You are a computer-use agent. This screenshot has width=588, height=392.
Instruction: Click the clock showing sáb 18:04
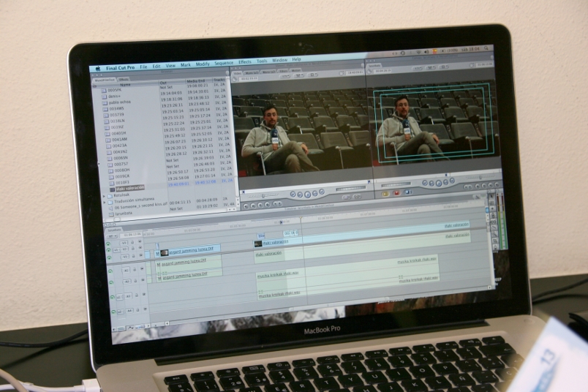[x=470, y=49]
